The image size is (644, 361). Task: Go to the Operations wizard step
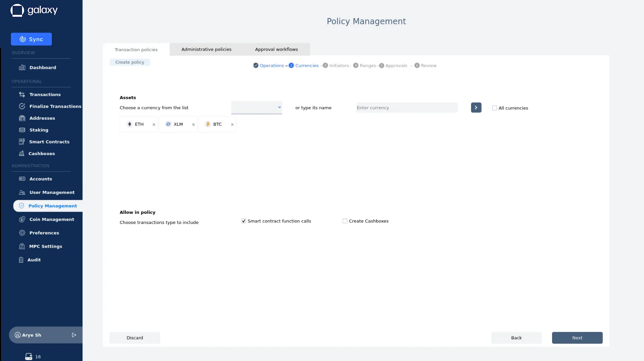pyautogui.click(x=269, y=65)
